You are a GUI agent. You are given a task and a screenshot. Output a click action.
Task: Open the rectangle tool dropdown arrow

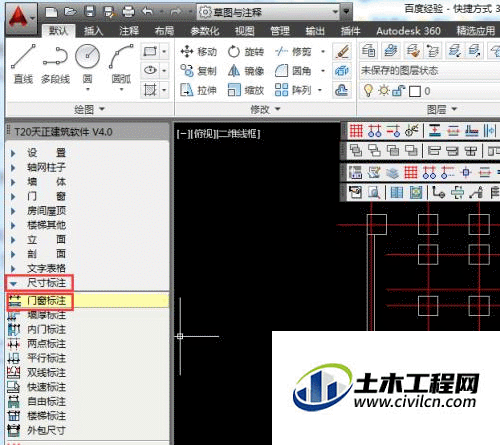coord(164,52)
